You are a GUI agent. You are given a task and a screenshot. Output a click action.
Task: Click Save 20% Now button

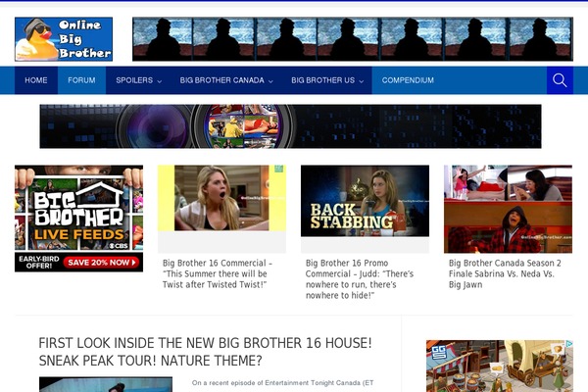(x=102, y=263)
